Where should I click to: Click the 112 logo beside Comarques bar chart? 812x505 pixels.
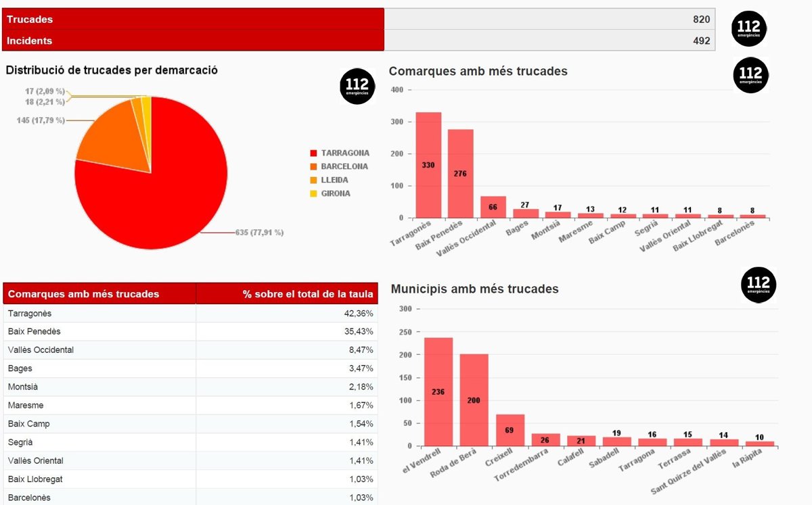coord(751,74)
